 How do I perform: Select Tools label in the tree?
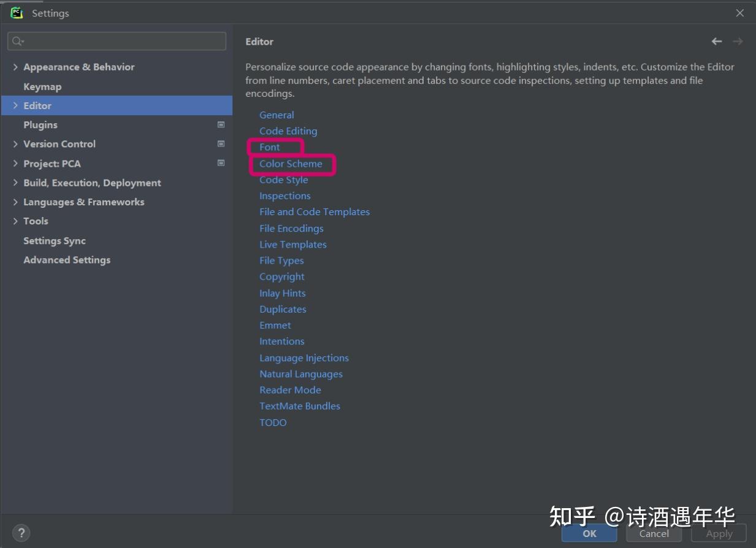(x=36, y=221)
